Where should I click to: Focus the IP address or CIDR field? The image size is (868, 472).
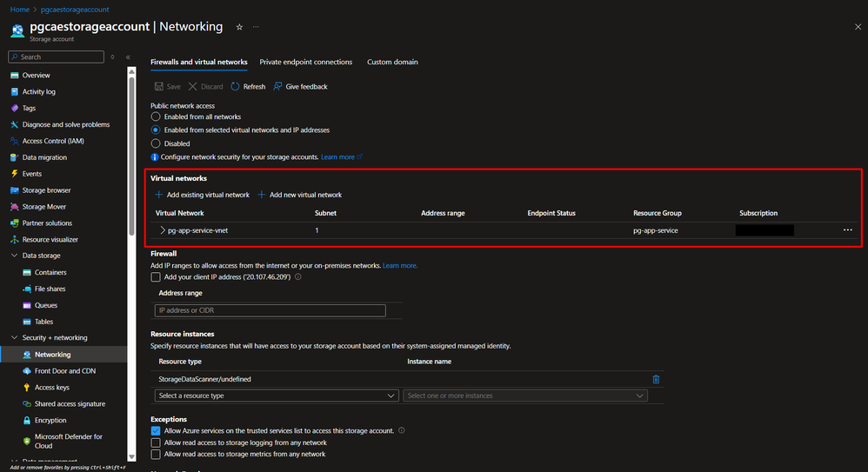coord(270,310)
